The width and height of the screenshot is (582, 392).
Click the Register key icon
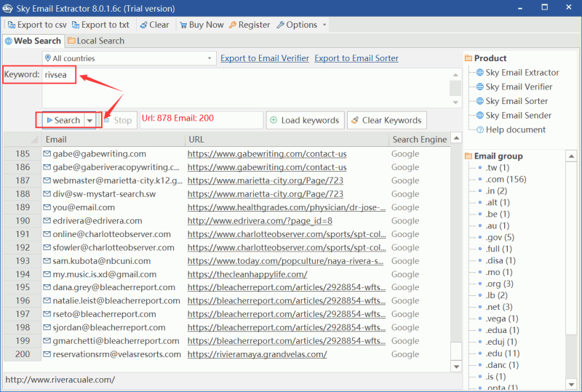(x=233, y=25)
